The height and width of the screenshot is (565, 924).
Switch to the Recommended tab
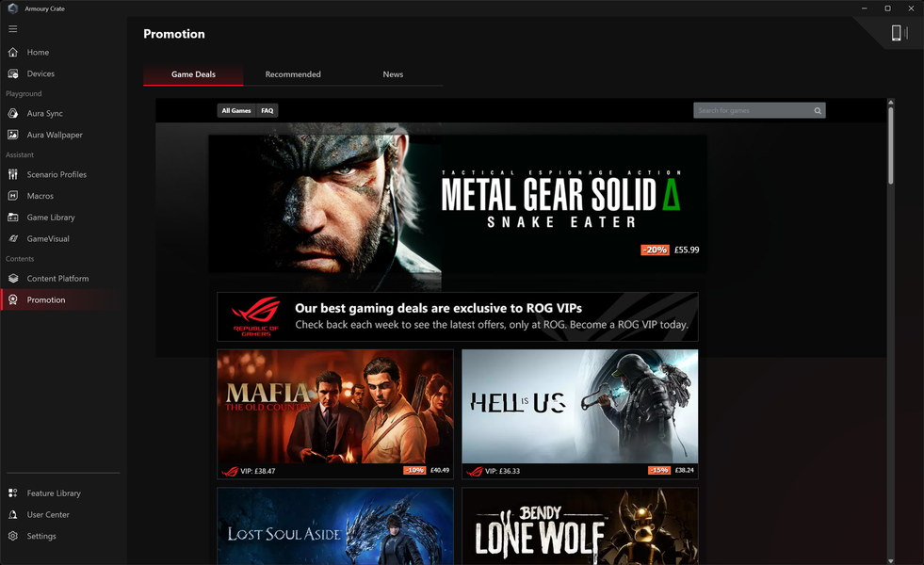pos(293,74)
